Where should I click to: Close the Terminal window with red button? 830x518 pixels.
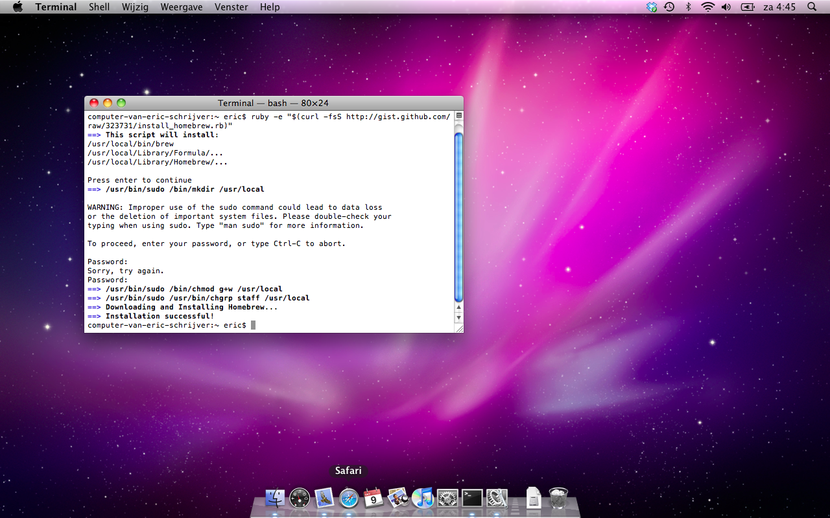[94, 103]
